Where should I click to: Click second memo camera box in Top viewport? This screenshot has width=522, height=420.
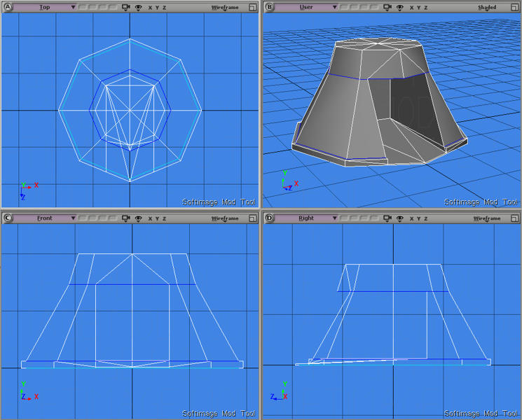coord(92,7)
